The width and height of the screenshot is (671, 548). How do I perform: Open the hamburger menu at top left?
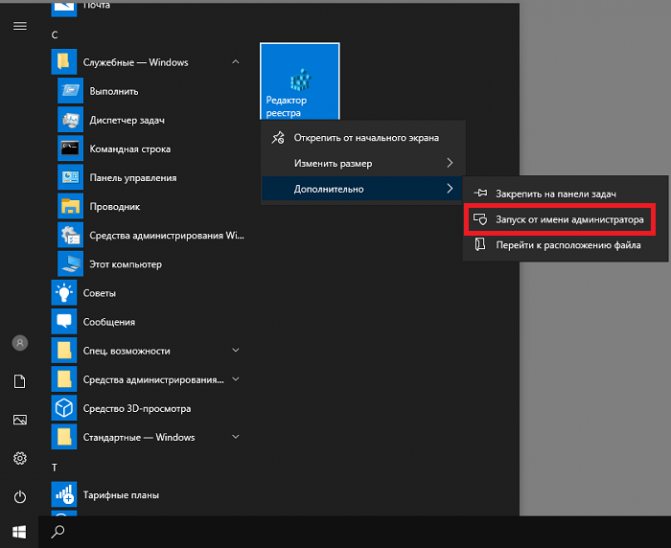click(x=20, y=26)
